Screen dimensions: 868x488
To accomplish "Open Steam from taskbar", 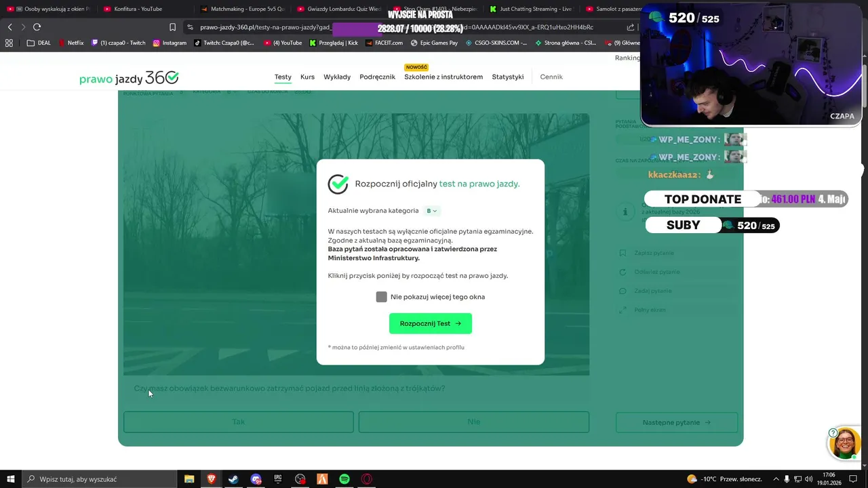I will [x=233, y=479].
